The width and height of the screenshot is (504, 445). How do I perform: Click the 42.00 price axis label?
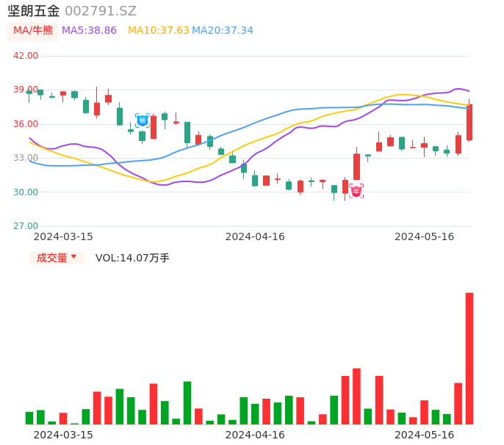pos(26,56)
